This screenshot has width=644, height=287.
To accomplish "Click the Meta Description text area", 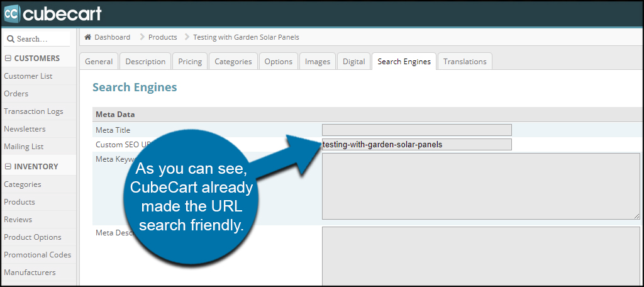I will click(481, 256).
